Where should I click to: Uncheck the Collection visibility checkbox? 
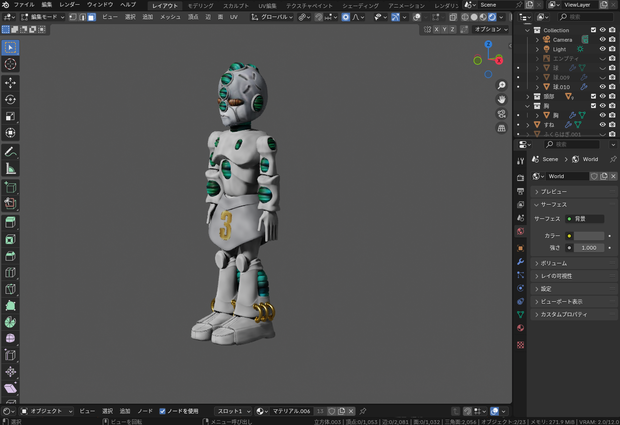[x=593, y=30]
